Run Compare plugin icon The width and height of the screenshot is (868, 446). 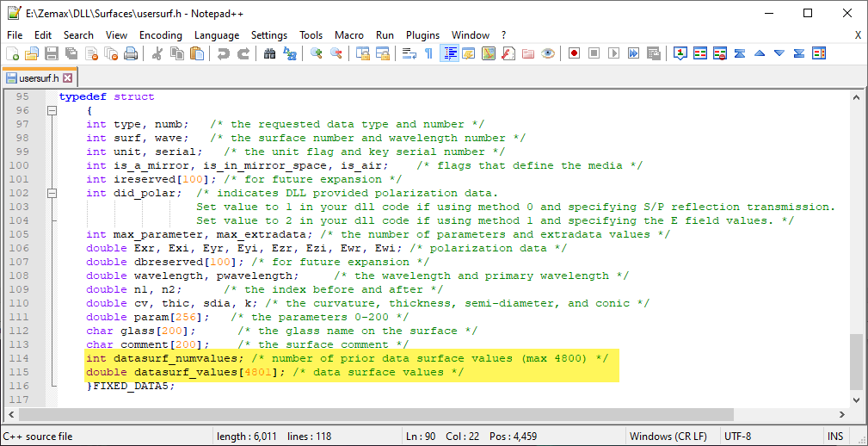pyautogui.click(x=700, y=53)
